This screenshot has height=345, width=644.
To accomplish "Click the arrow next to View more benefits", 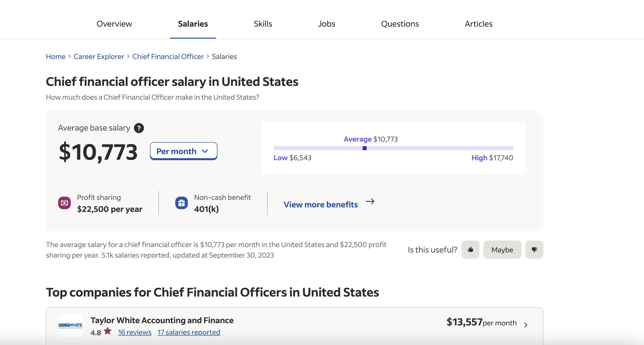I will [370, 202].
